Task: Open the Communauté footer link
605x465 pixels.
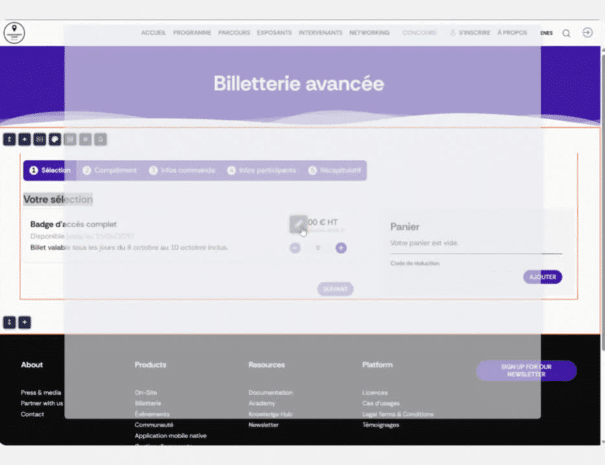Action: point(154,425)
